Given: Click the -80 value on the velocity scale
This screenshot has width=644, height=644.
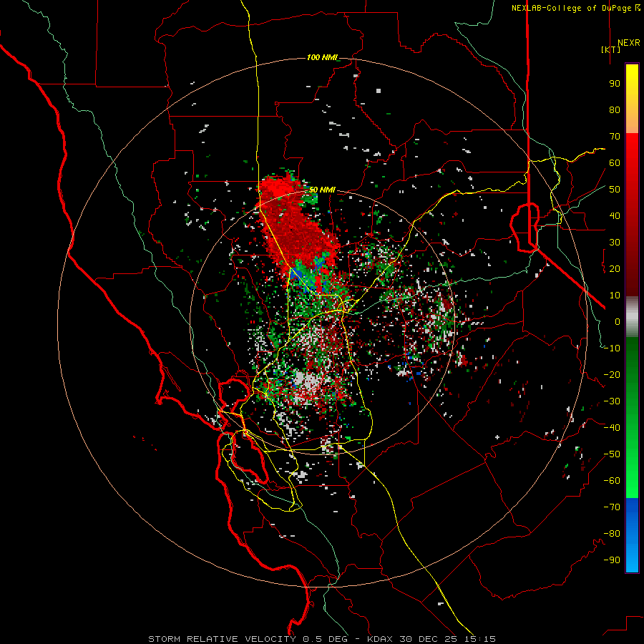Looking at the screenshot, I should 612,534.
